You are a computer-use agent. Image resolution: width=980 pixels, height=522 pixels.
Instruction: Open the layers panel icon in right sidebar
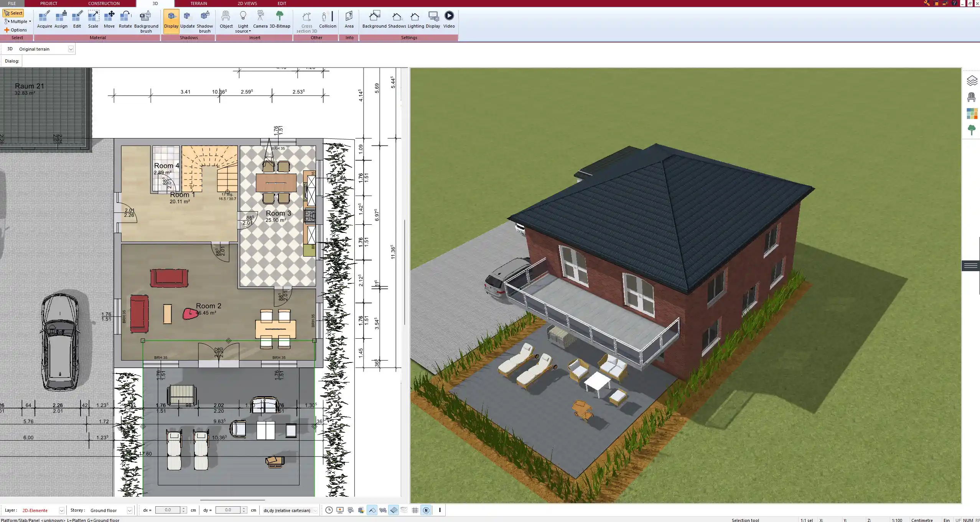(972, 81)
